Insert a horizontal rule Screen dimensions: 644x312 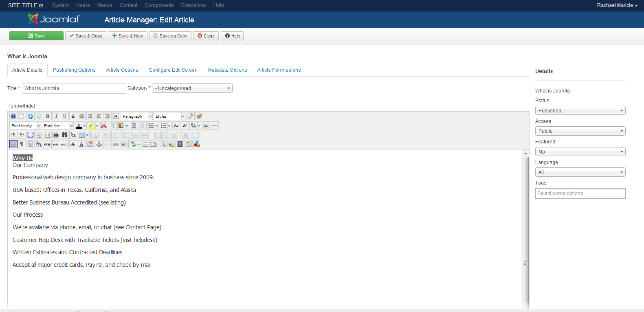click(215, 125)
